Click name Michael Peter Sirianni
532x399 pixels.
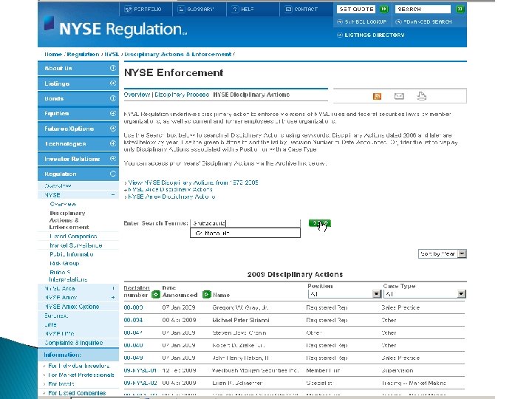[241, 320]
